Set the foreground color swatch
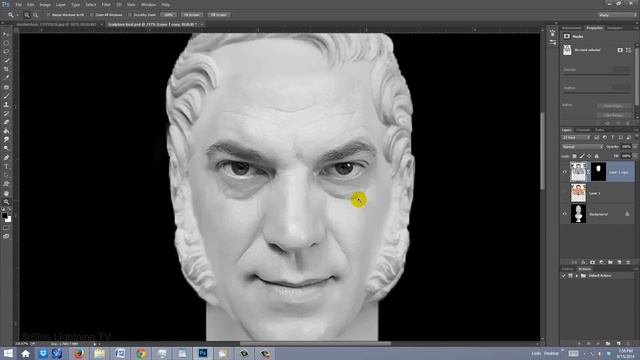 (x=4, y=216)
